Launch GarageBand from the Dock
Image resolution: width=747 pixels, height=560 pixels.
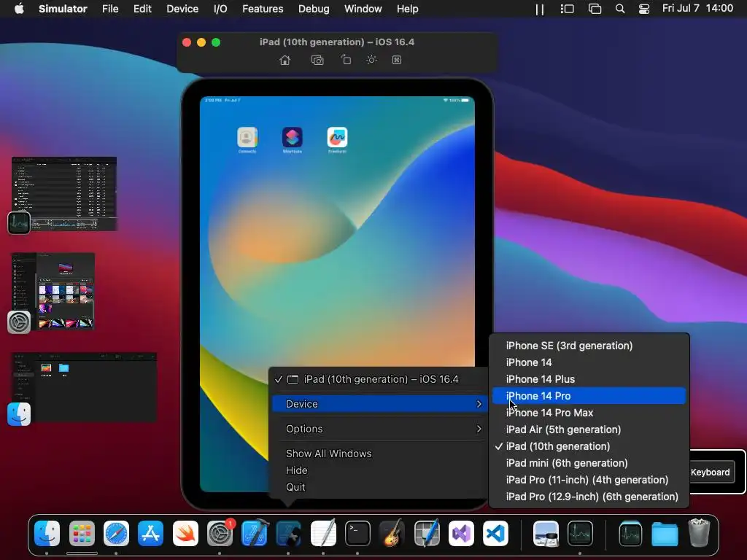[x=392, y=534]
